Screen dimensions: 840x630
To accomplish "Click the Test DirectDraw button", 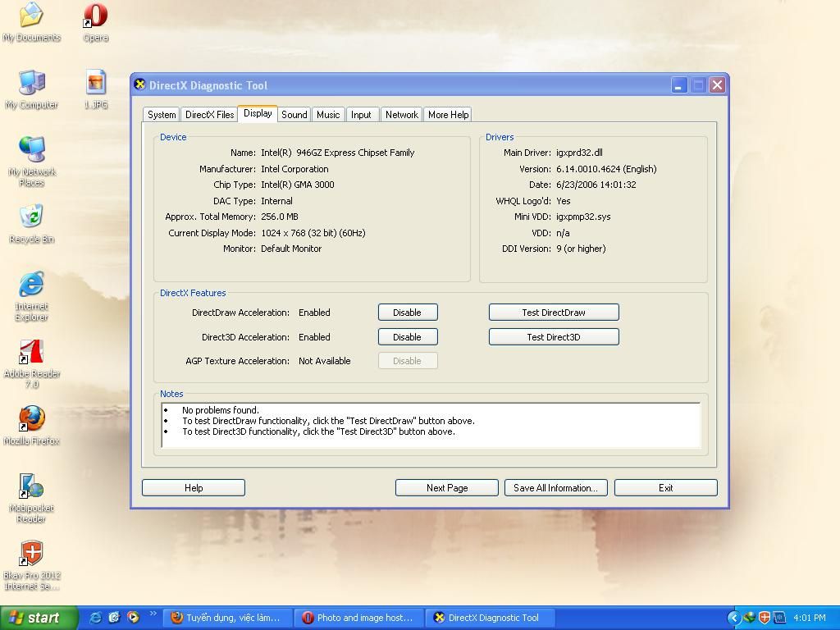I will click(554, 313).
